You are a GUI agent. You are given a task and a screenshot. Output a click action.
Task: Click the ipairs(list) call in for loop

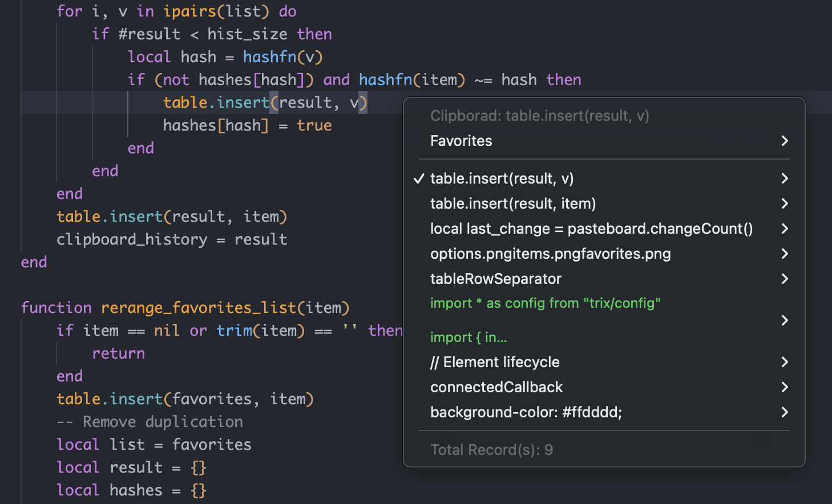pyautogui.click(x=216, y=11)
